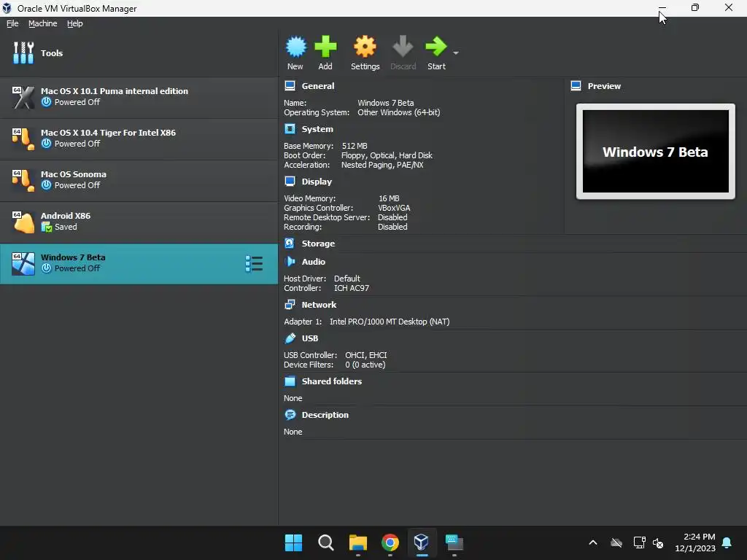
Task: Open File Explorer from the taskbar
Action: pos(357,542)
